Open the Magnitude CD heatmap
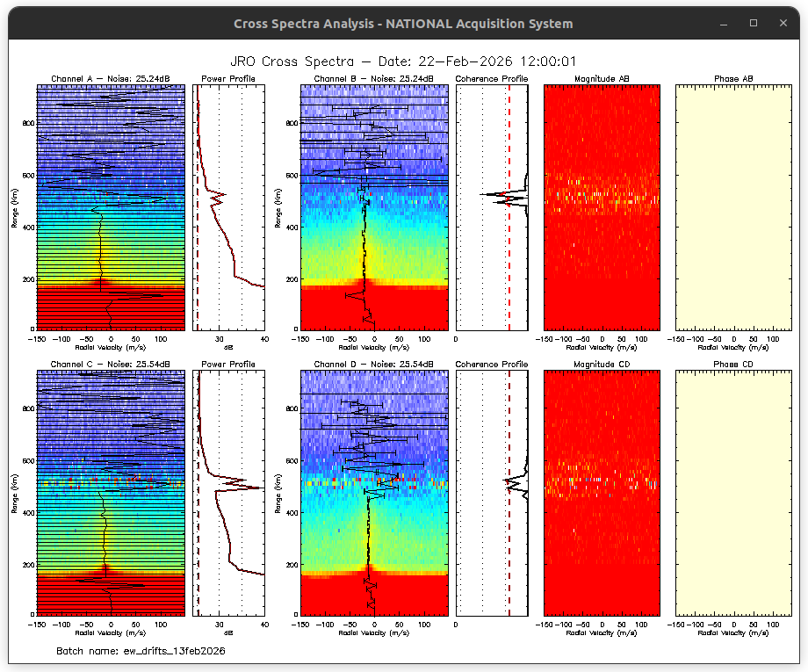Screen dimensions: 808x672 pos(602,492)
